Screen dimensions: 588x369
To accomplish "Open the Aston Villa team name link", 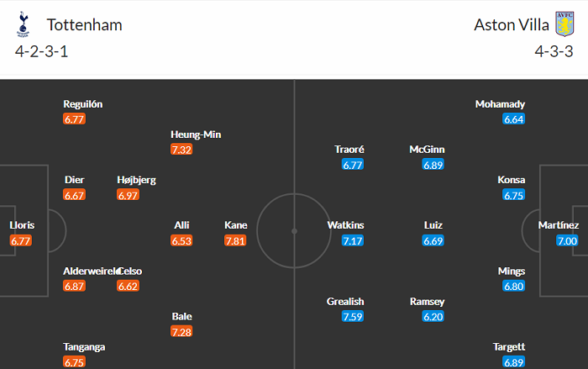I will click(506, 24).
